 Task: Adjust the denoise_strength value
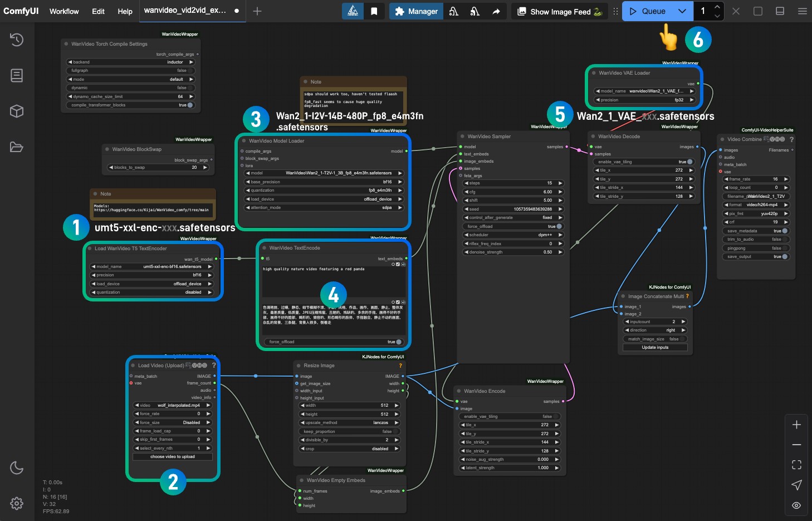tap(513, 252)
